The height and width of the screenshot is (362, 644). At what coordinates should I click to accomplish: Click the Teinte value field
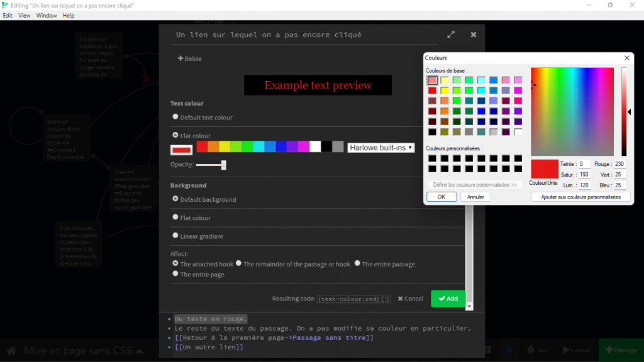point(584,164)
